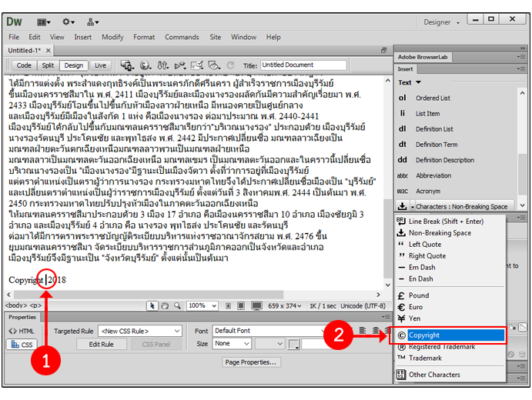
Task: Expand the Text category dropdown in Insert panel
Action: [x=419, y=82]
